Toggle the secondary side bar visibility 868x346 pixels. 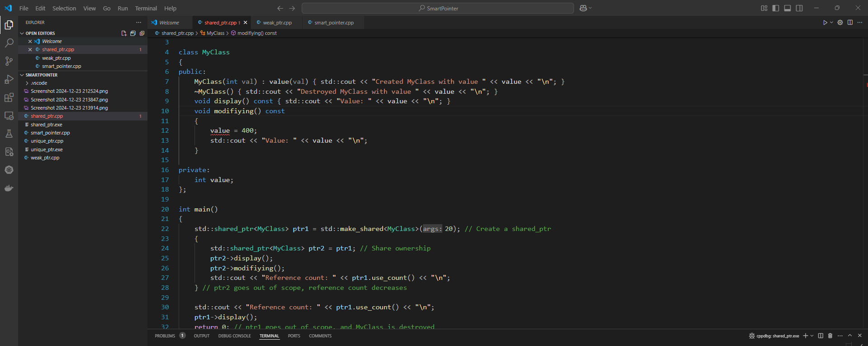pyautogui.click(x=799, y=8)
